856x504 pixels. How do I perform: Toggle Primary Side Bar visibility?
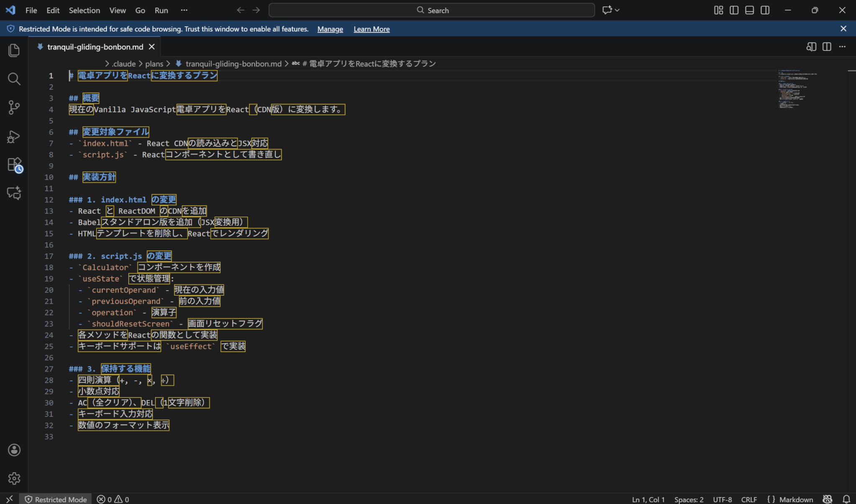pyautogui.click(x=734, y=10)
